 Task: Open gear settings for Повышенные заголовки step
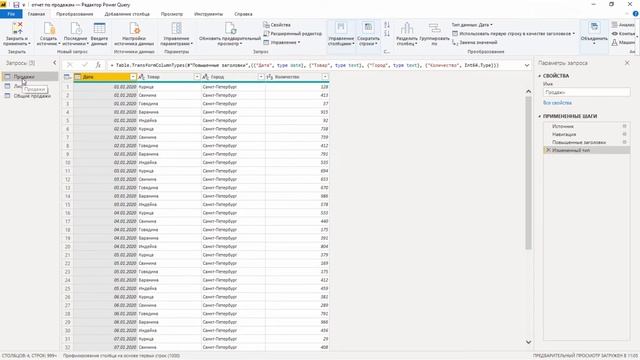point(624,142)
